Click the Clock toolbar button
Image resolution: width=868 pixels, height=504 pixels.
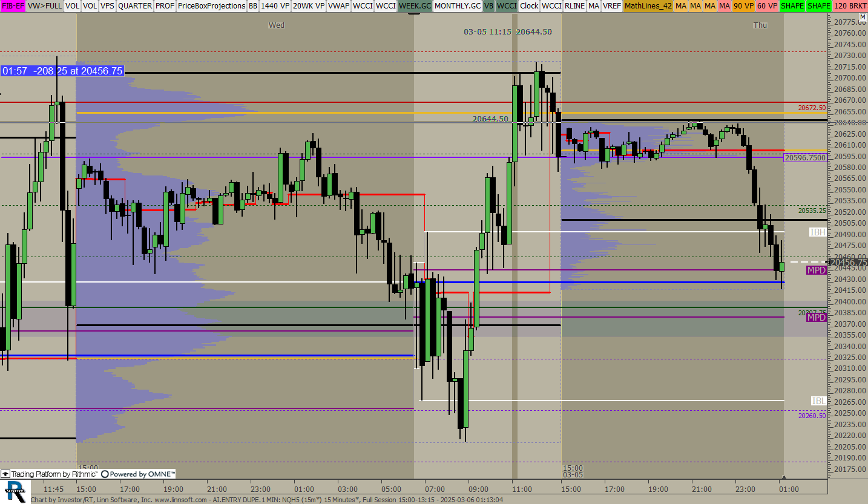tap(529, 5)
